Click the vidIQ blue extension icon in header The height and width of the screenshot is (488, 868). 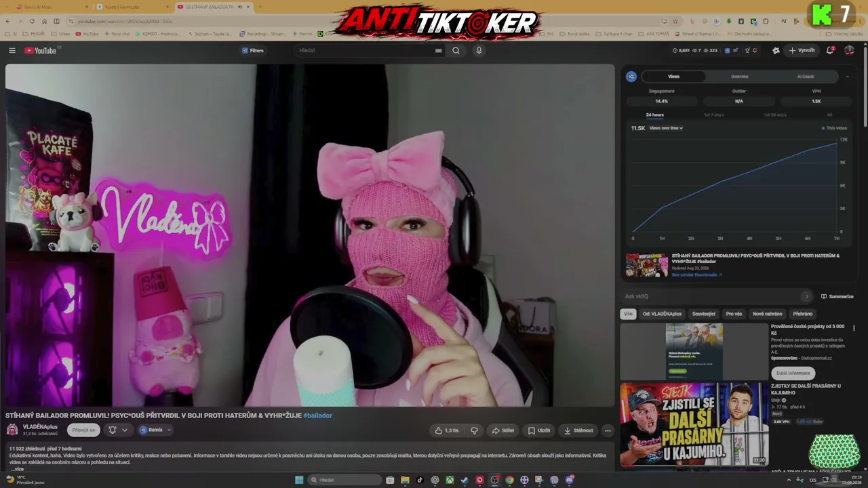728,50
